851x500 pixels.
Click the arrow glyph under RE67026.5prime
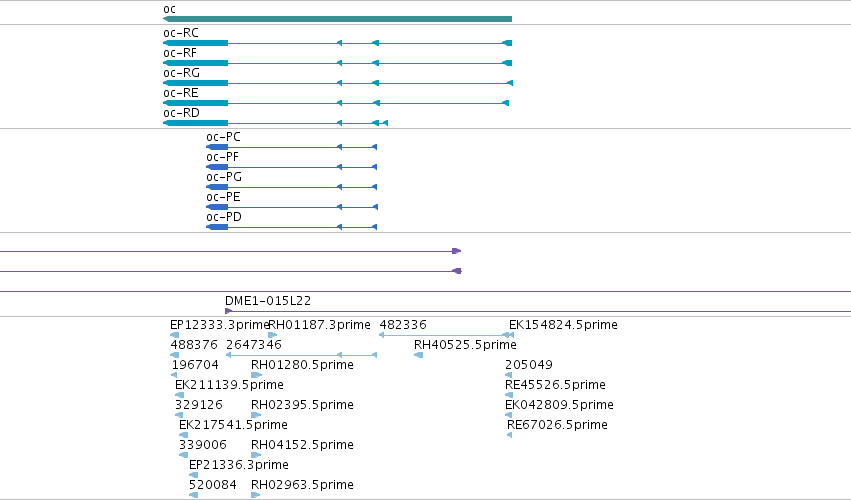pos(509,435)
